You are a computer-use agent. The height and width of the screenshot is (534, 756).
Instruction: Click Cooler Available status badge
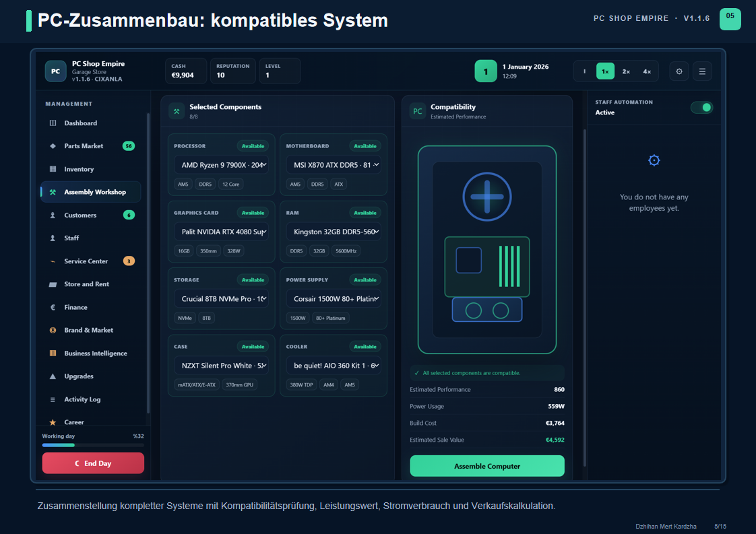point(365,347)
